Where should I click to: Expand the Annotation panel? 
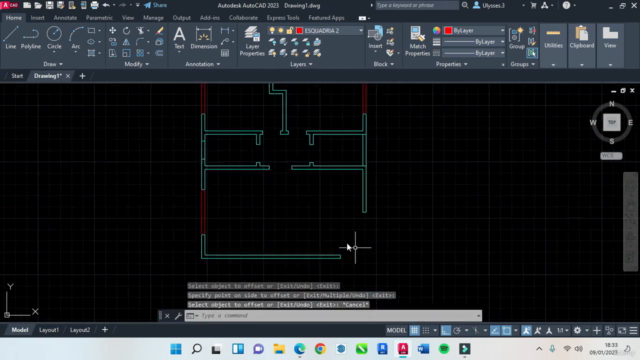202,64
